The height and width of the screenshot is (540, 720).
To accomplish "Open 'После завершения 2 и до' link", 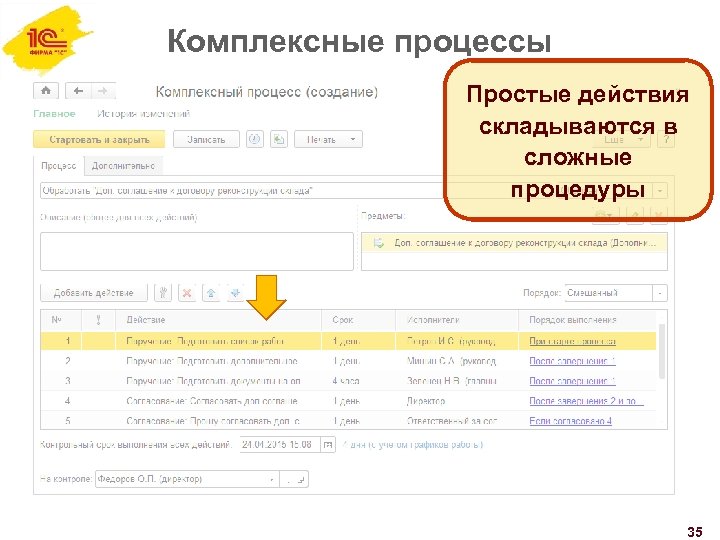I will 586,401.
